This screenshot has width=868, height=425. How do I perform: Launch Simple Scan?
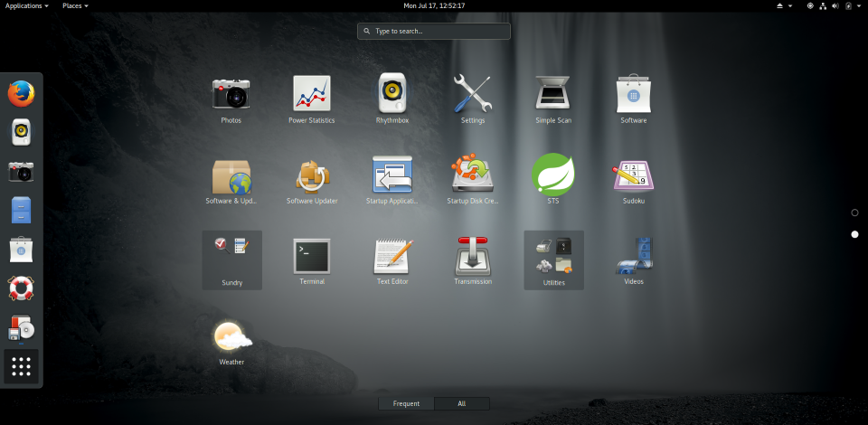[553, 100]
